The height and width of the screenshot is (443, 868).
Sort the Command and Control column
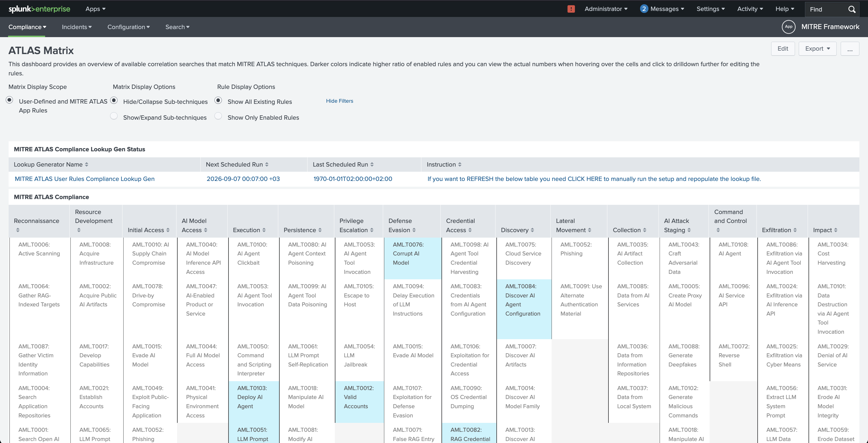tap(718, 230)
